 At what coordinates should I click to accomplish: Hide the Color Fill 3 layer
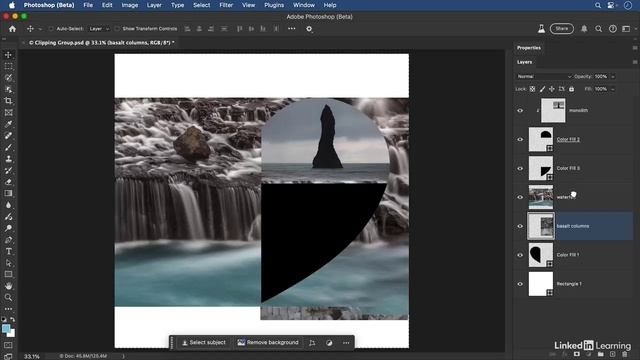[520, 168]
